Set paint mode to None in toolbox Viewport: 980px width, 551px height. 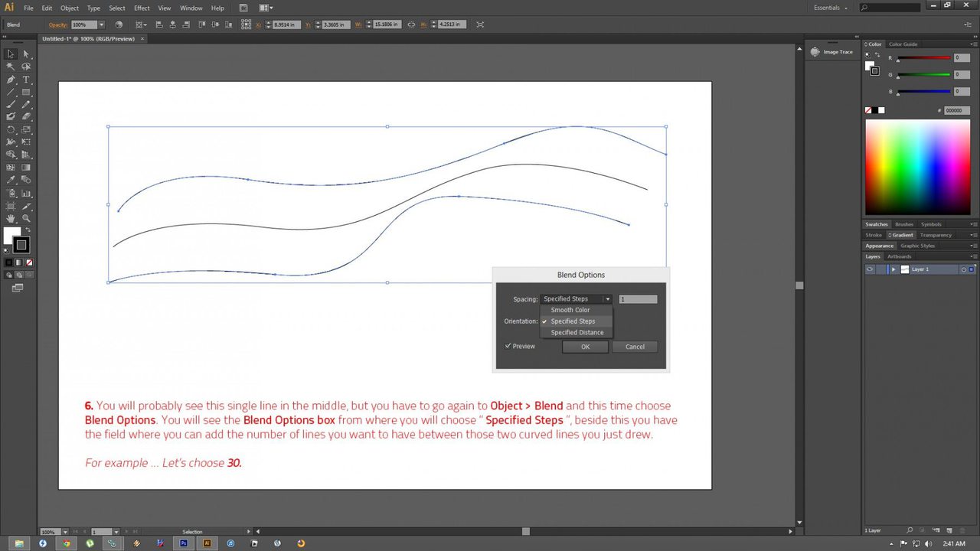28,262
